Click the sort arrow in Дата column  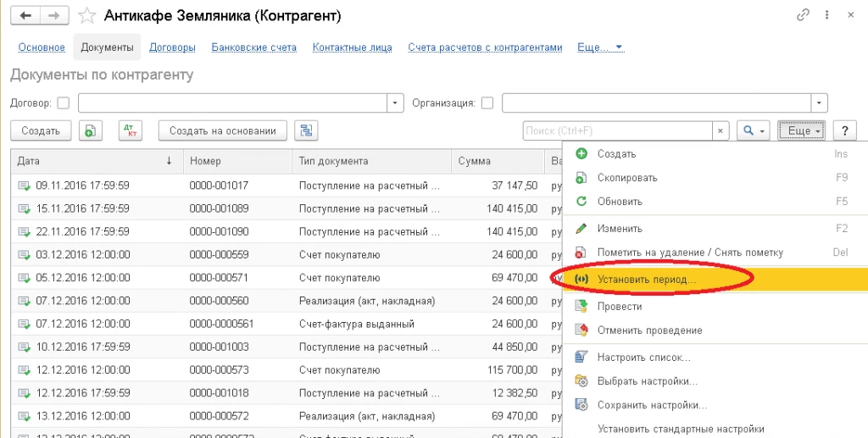coord(169,161)
